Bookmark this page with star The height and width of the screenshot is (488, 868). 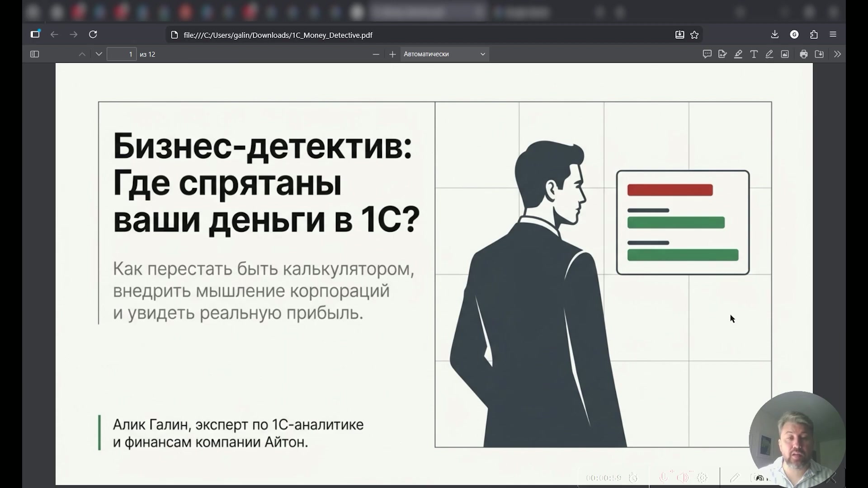point(695,35)
